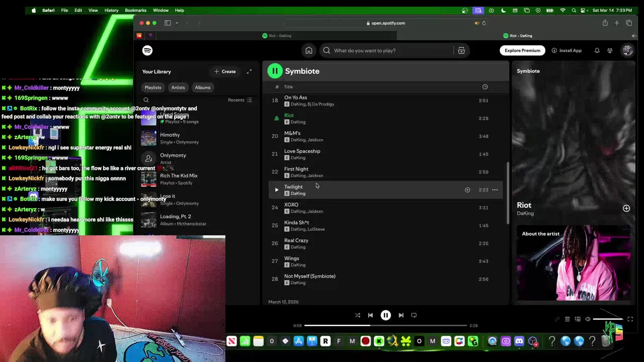Enter full screen player mode
The height and width of the screenshot is (362, 644).
(x=630, y=319)
